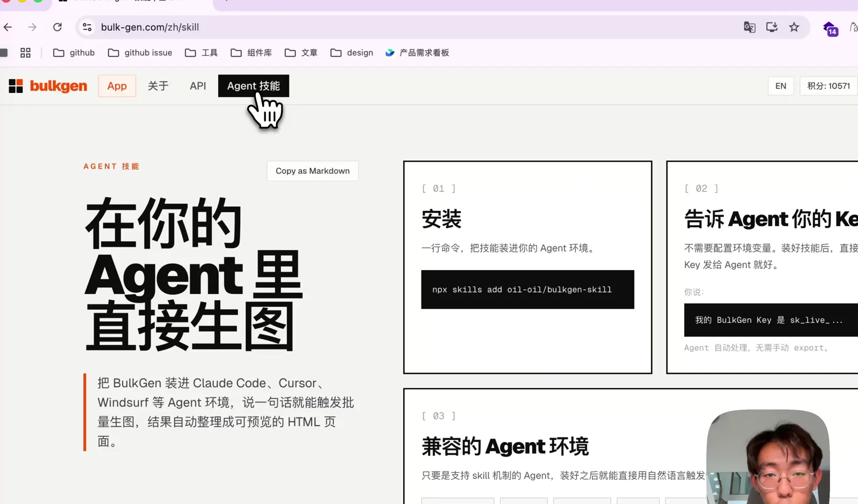This screenshot has height=504, width=858.
Task: Open the 文章 bookmark folder
Action: (301, 53)
